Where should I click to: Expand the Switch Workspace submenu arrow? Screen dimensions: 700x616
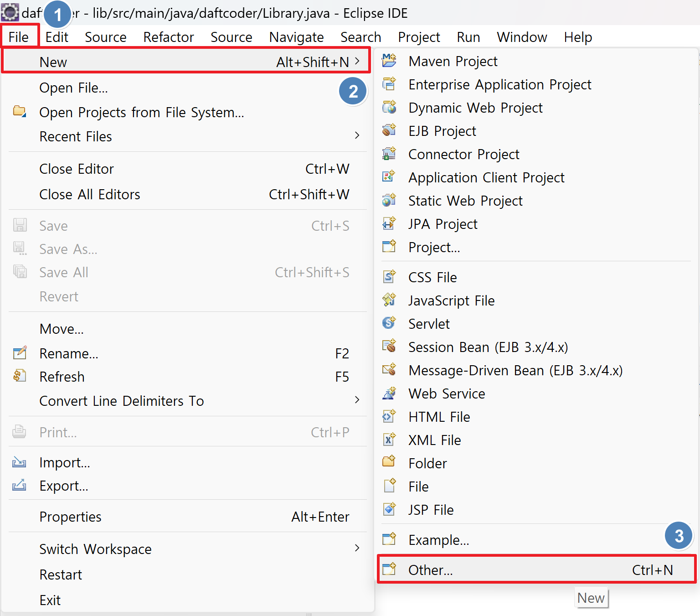pyautogui.click(x=357, y=548)
